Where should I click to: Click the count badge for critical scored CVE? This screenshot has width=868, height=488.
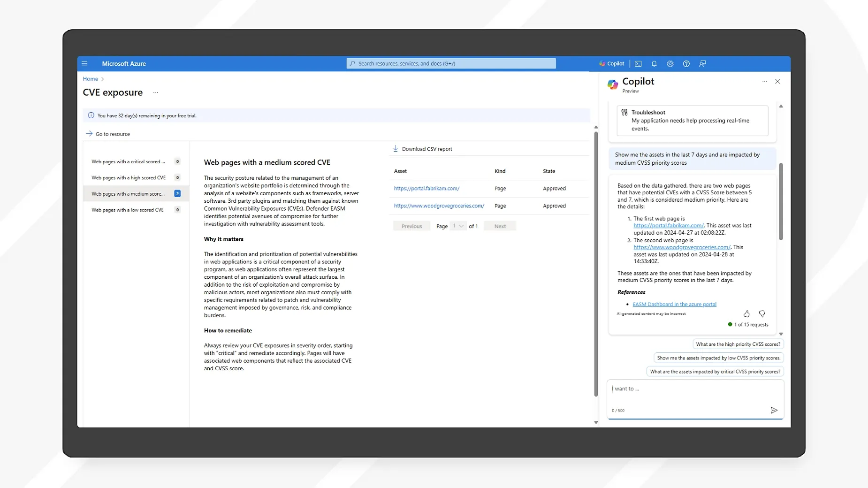(177, 161)
